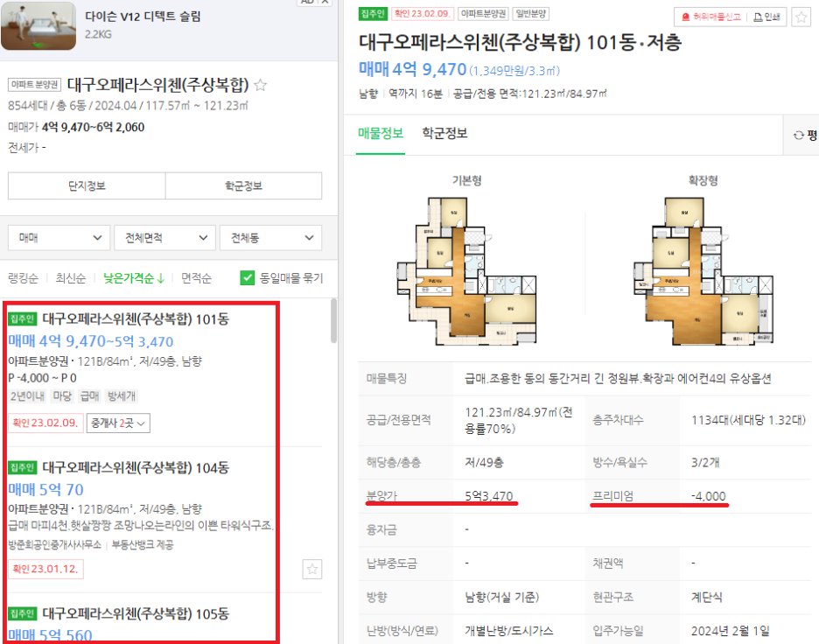Click the 마당 tag
The height and width of the screenshot is (644, 819).
point(62,396)
